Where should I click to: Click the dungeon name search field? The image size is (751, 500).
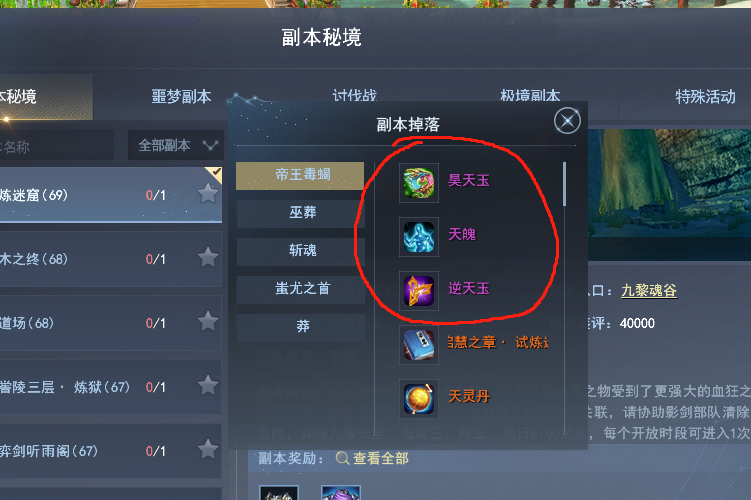[57, 145]
